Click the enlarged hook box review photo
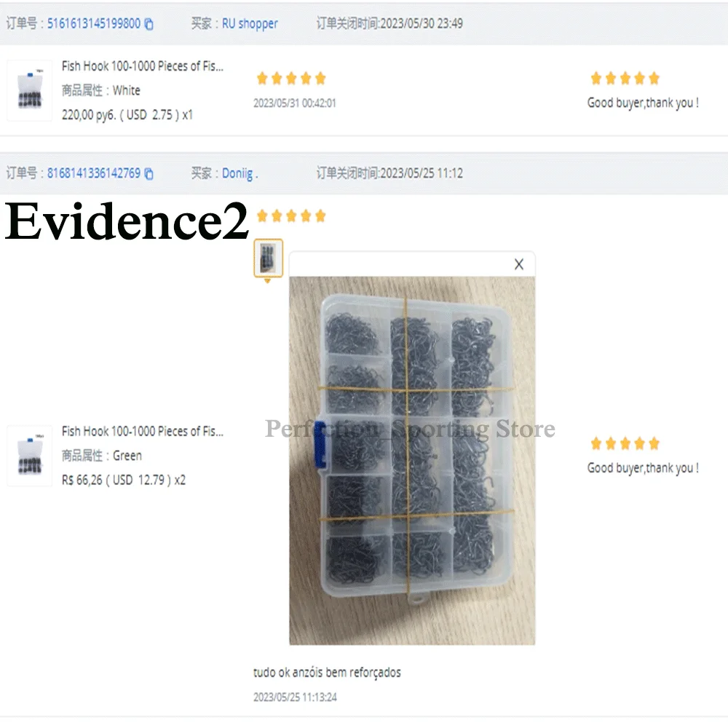Screen dimensions: 728x728 [x=412, y=461]
